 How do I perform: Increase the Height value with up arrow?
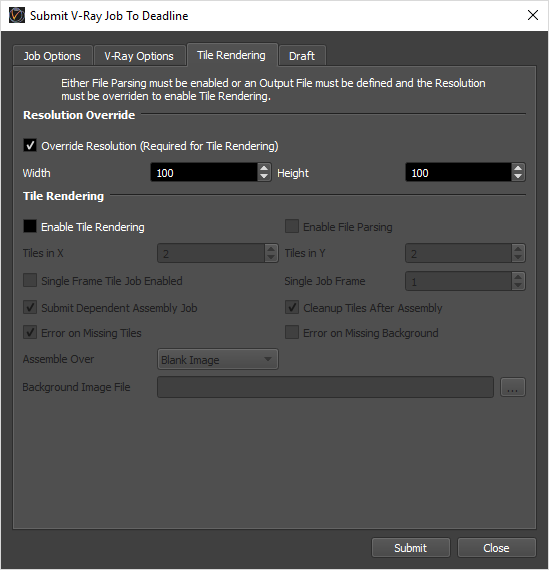coord(518,168)
